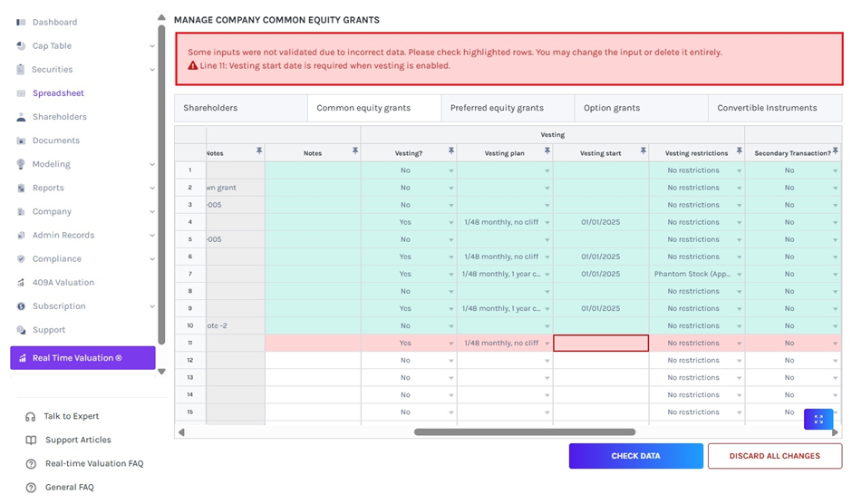Click the empty Vesting start cell in row 11
852x504 pixels.
click(x=600, y=344)
